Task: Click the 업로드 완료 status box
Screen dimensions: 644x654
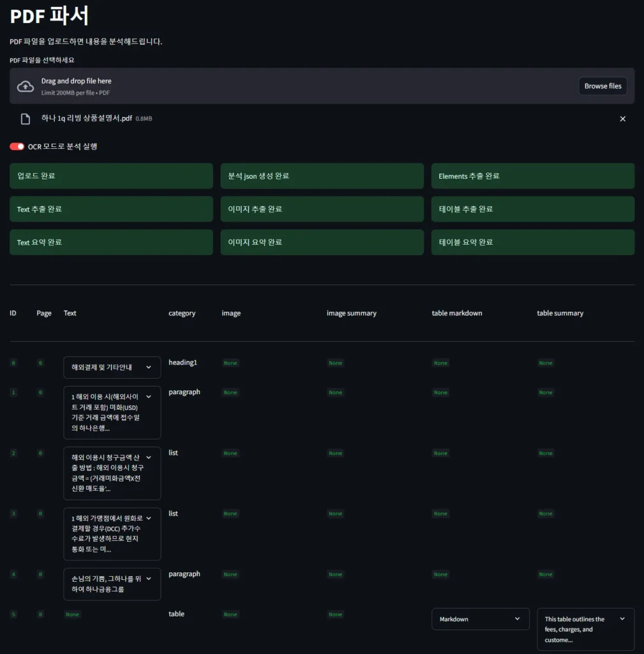Action: [x=111, y=176]
